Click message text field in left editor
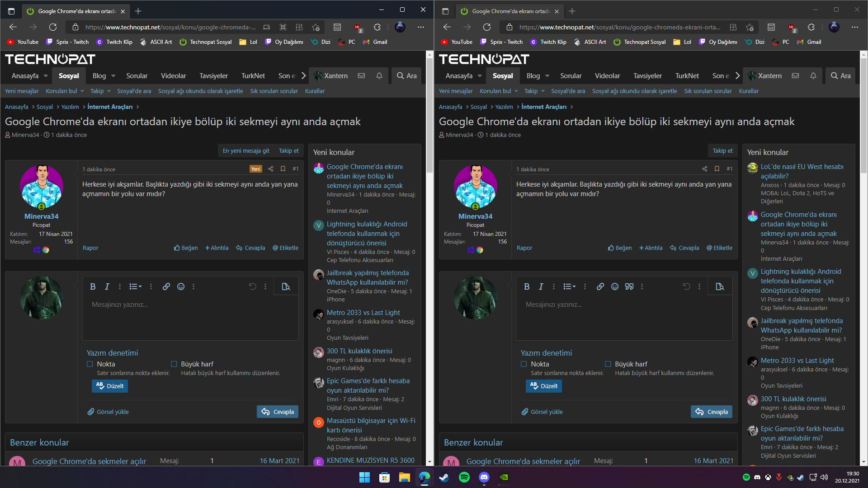868x488 pixels. coord(190,316)
